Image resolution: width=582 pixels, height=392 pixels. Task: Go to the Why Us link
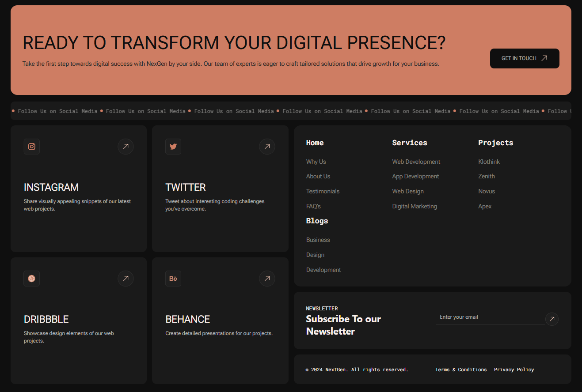click(316, 162)
